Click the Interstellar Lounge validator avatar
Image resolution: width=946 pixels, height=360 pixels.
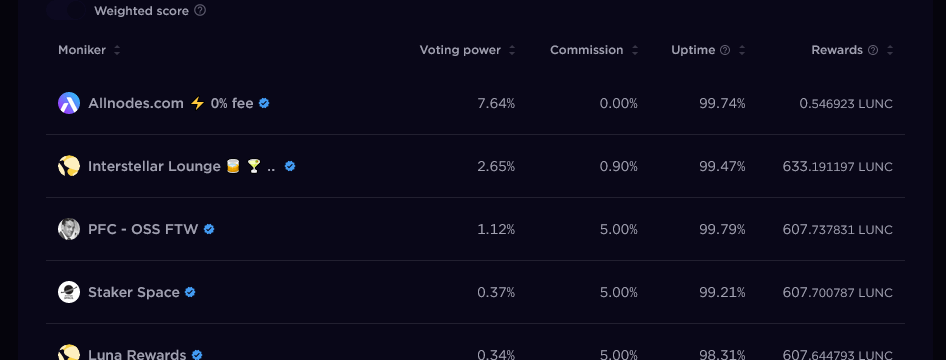click(69, 166)
